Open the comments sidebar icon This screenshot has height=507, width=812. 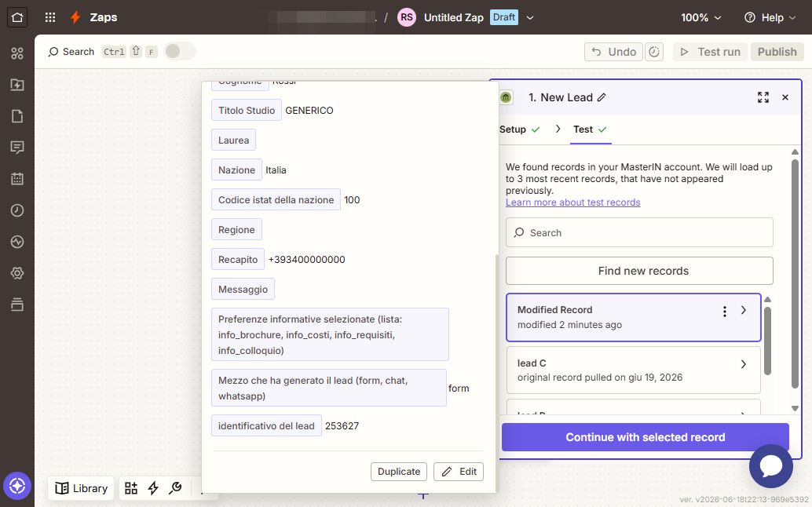[x=17, y=148]
